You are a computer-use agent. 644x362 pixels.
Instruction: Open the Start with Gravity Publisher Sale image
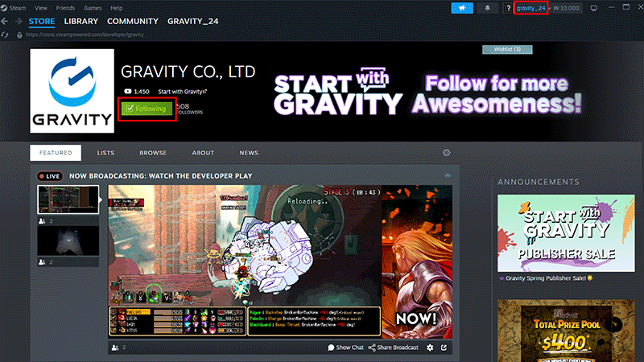pyautogui.click(x=566, y=233)
